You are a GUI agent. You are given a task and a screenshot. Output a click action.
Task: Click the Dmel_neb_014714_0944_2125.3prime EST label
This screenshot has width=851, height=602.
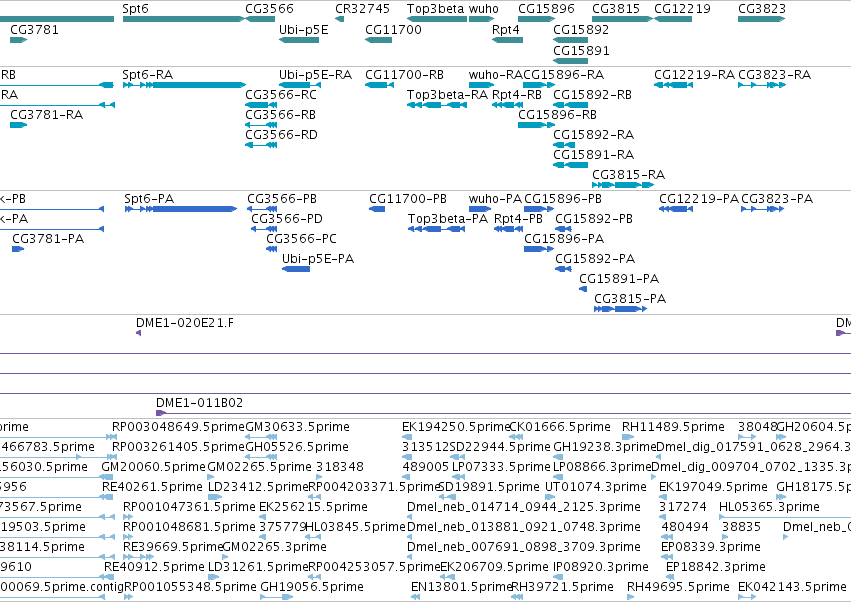pos(524,507)
